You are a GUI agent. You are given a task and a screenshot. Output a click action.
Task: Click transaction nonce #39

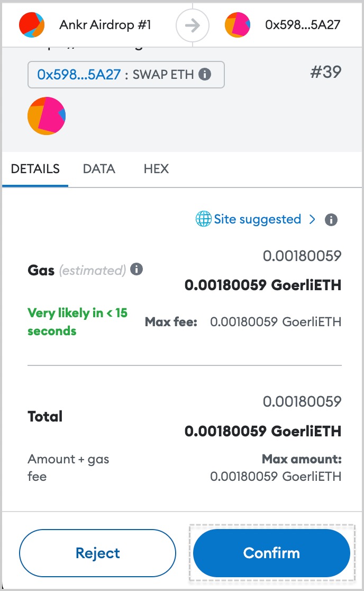tap(325, 71)
